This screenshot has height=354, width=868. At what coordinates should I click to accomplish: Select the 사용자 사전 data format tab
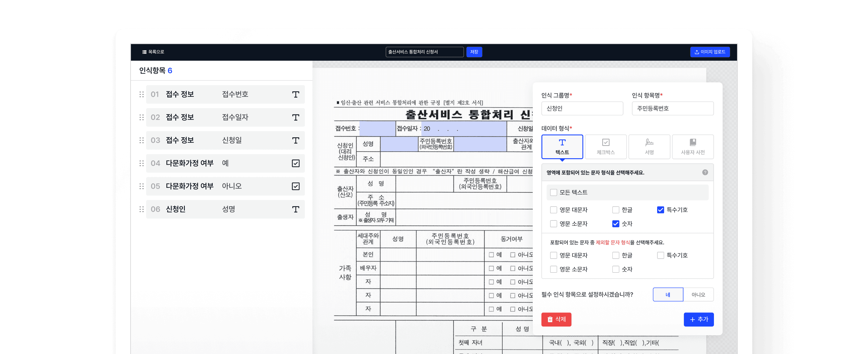(693, 147)
